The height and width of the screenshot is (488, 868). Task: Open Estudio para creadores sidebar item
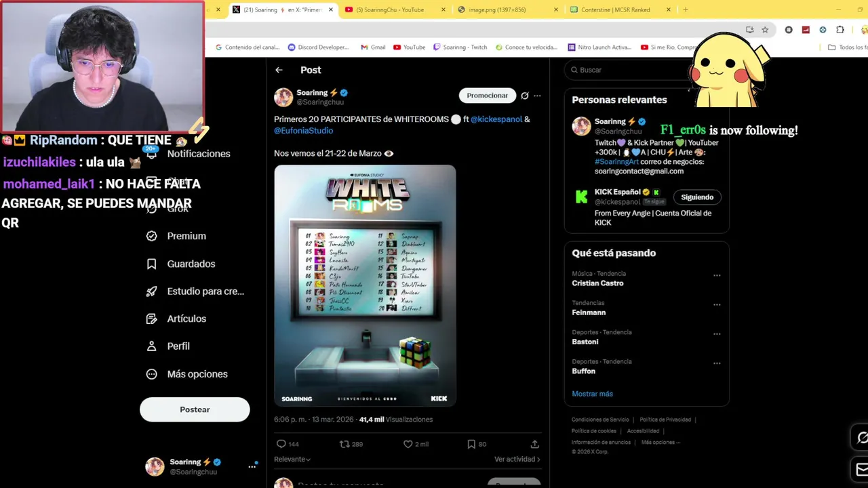click(x=196, y=291)
